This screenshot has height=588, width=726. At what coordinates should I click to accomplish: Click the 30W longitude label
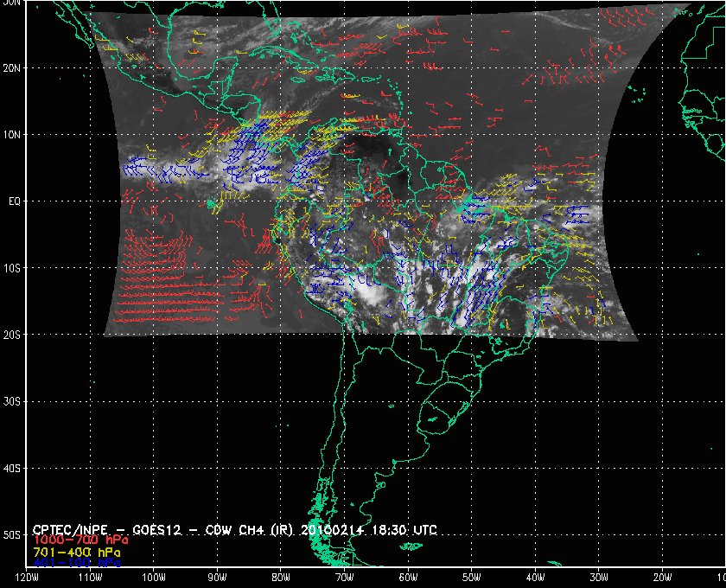tap(599, 578)
